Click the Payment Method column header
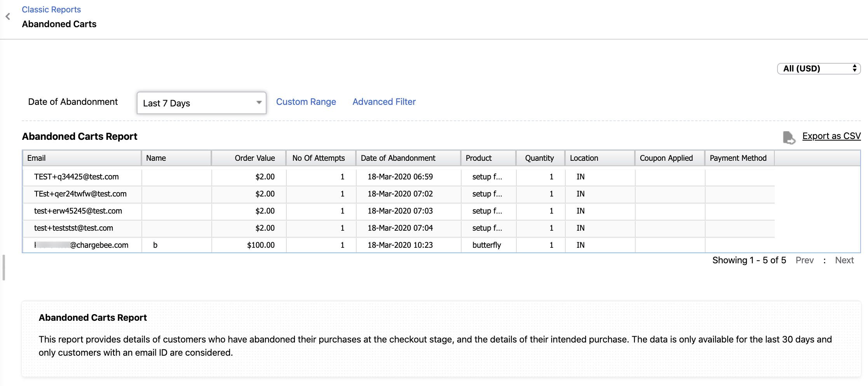 739,158
